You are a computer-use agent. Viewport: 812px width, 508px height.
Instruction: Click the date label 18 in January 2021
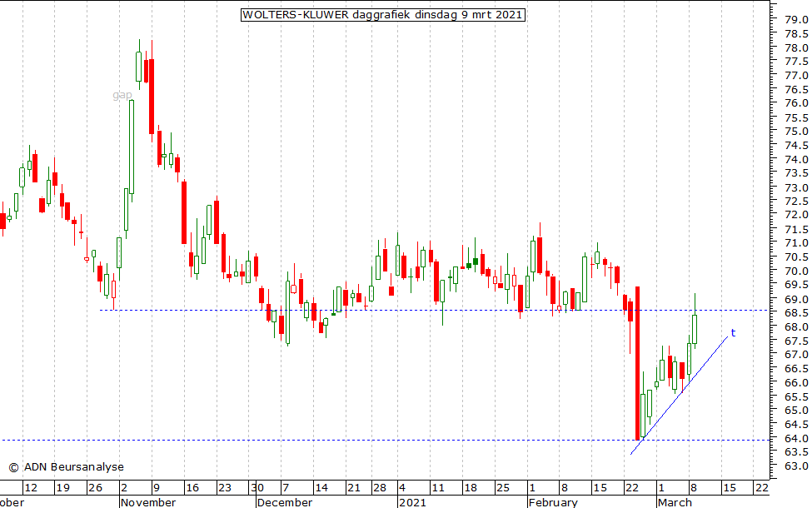(x=471, y=488)
